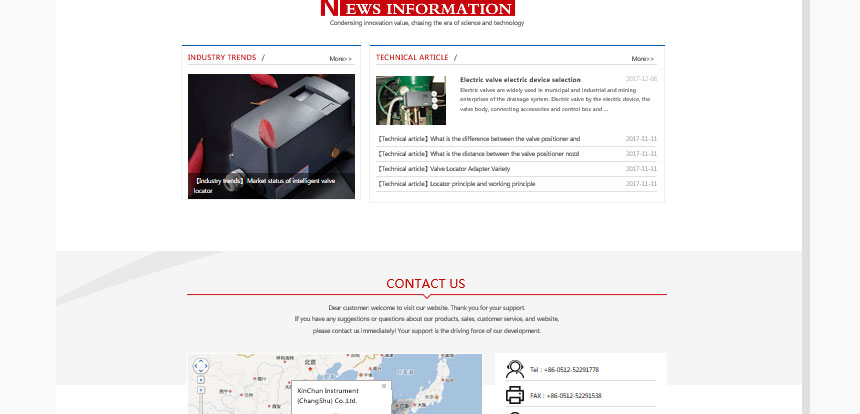Click the fax printer icon
This screenshot has height=414, width=860.
pos(514,395)
